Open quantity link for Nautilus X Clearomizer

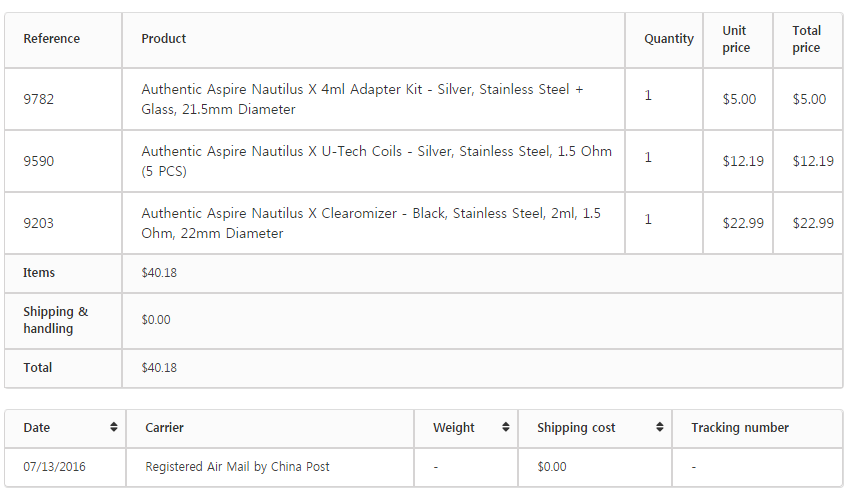(x=648, y=220)
